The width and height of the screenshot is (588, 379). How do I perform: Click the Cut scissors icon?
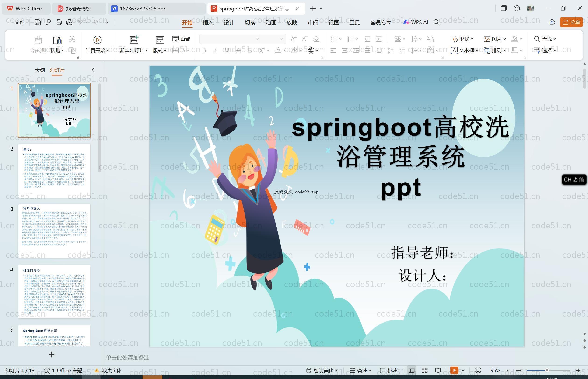(72, 39)
